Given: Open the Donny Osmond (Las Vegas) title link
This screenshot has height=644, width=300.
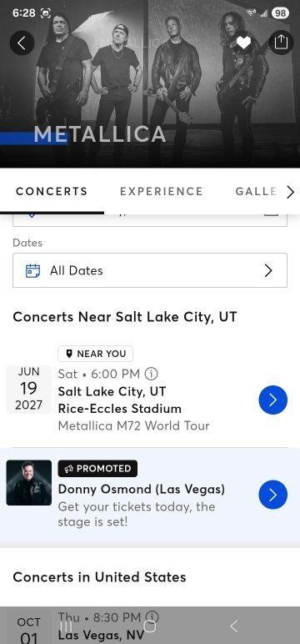Looking at the screenshot, I should point(142,489).
